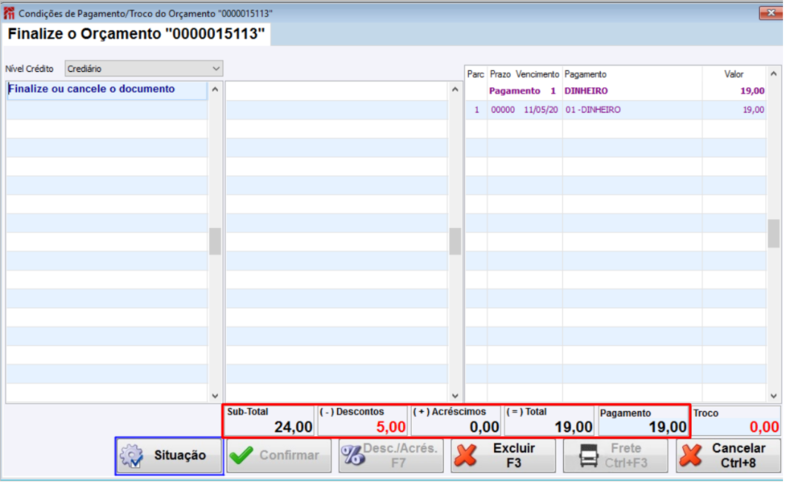
Task: Click the '01 -DINHEIRO' payment cell
Action: pyautogui.click(x=593, y=110)
